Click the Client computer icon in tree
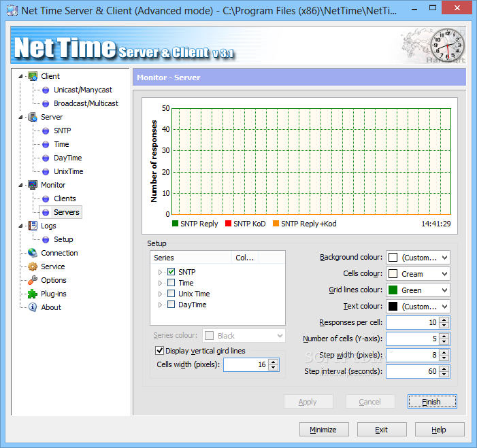Image resolution: width=477 pixels, height=448 pixels. point(33,76)
